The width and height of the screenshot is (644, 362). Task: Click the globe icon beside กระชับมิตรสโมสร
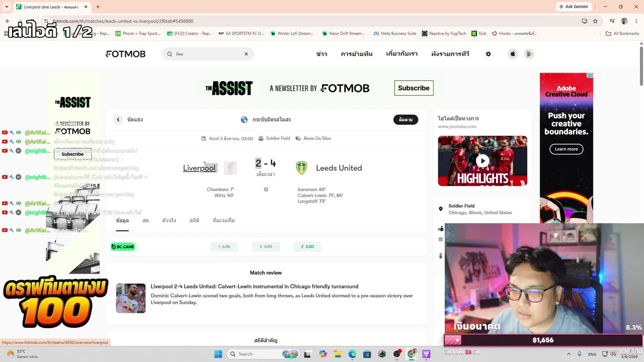click(x=244, y=120)
